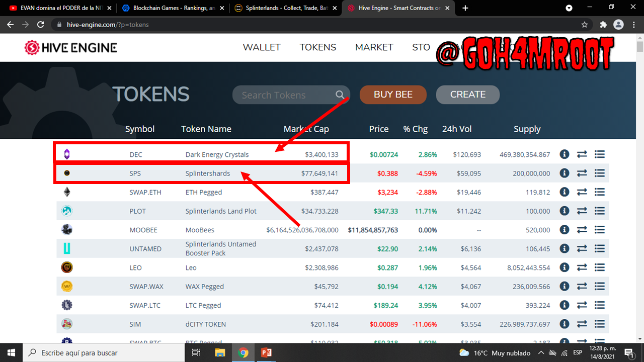Open info for the DEC token
The image size is (644, 362).
565,154
